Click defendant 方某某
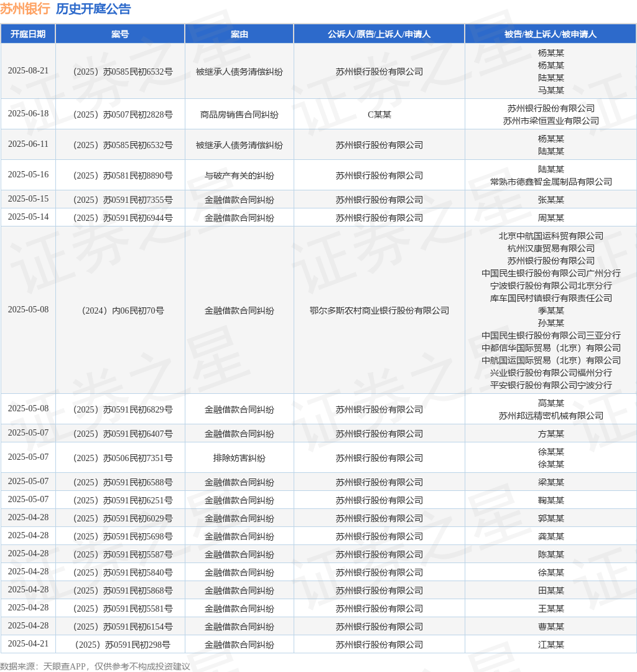637x672 pixels. click(551, 434)
